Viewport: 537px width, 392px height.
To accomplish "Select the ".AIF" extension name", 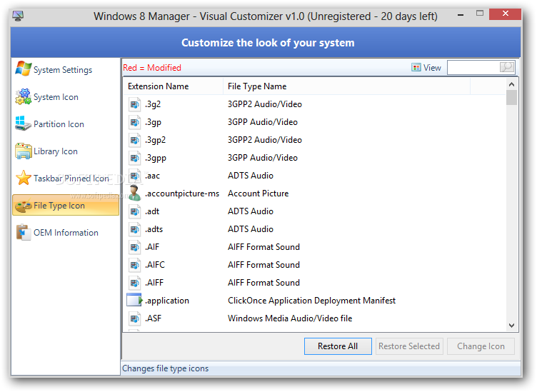I will 152,247.
